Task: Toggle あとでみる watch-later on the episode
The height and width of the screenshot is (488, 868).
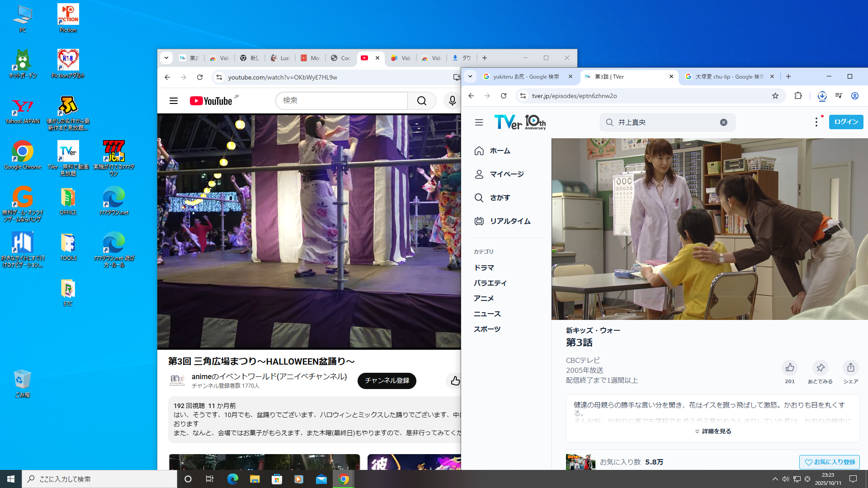Action: (820, 368)
